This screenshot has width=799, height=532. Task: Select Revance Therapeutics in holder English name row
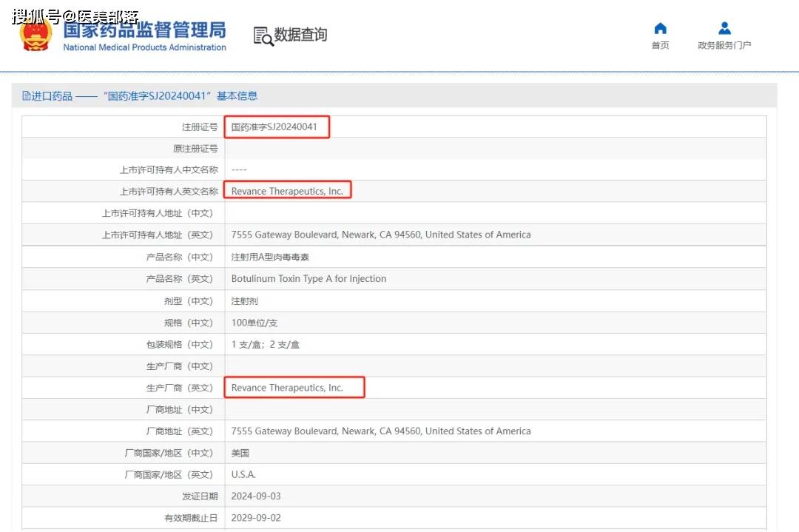[287, 191]
